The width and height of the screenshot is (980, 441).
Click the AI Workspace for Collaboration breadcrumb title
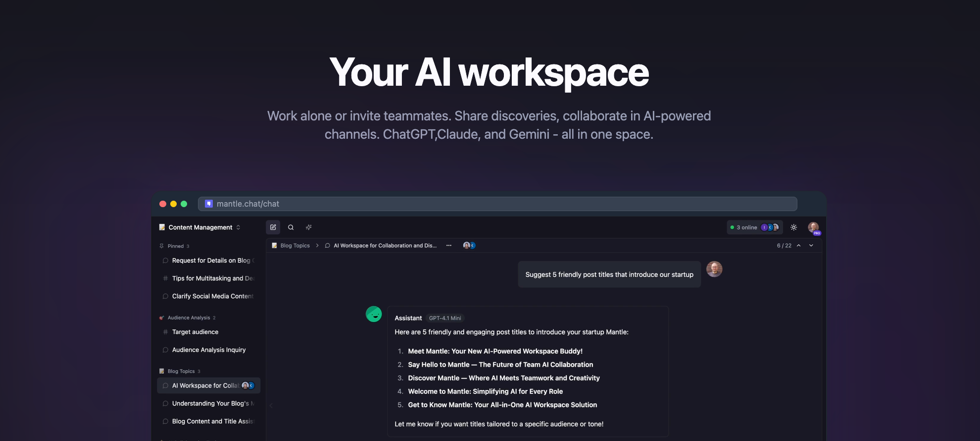385,245
